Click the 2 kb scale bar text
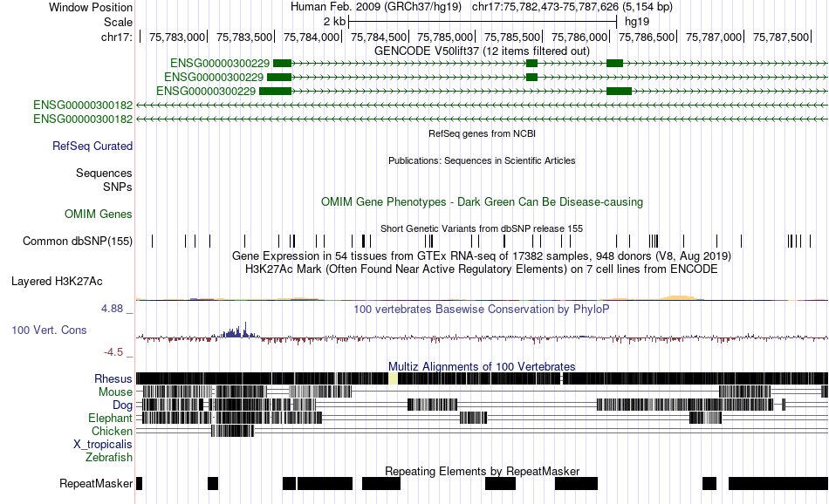829x504 pixels. point(334,22)
